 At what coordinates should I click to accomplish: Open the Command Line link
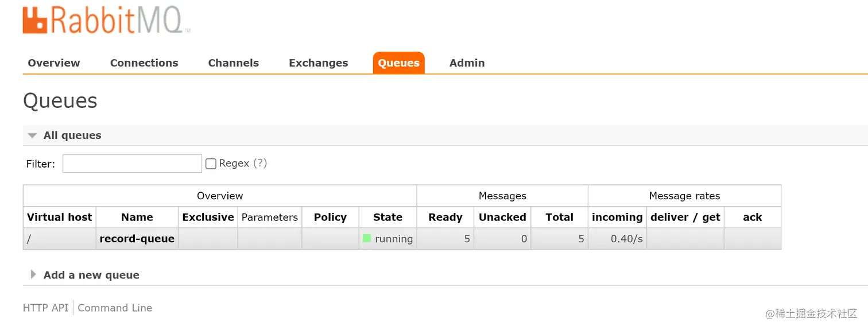pos(115,308)
